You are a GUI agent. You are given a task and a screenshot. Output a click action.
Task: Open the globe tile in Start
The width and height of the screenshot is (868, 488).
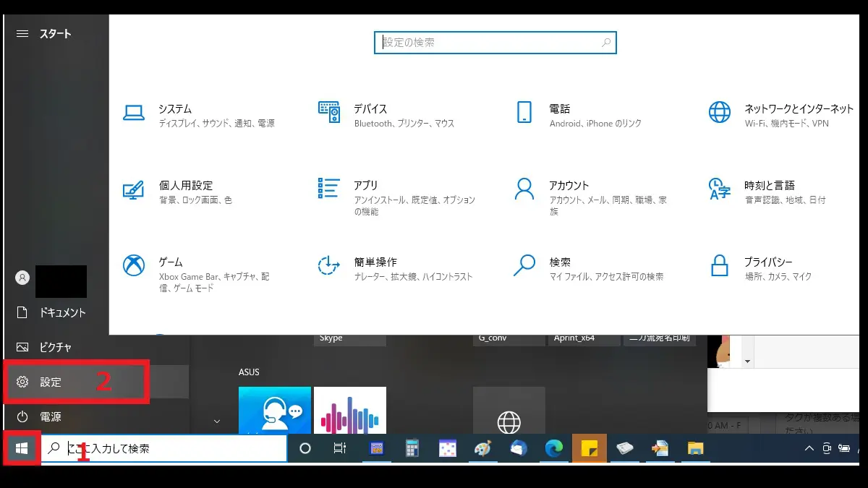tap(509, 410)
